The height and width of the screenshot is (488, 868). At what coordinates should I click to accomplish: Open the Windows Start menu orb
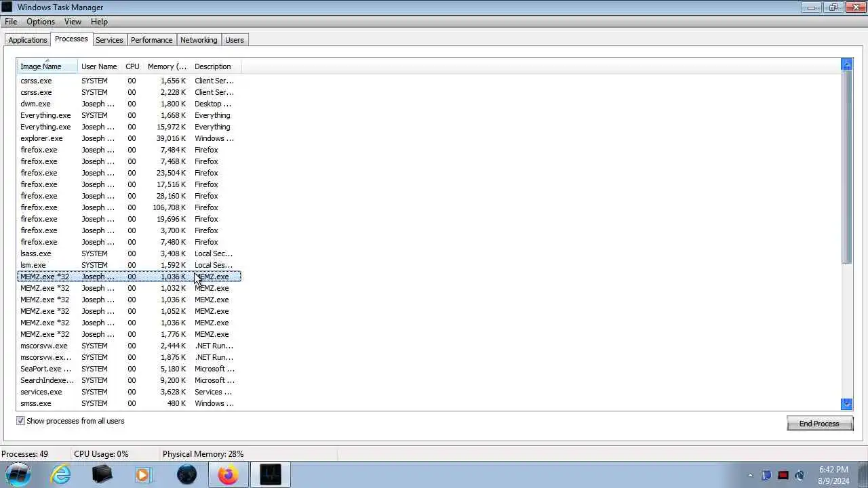18,474
